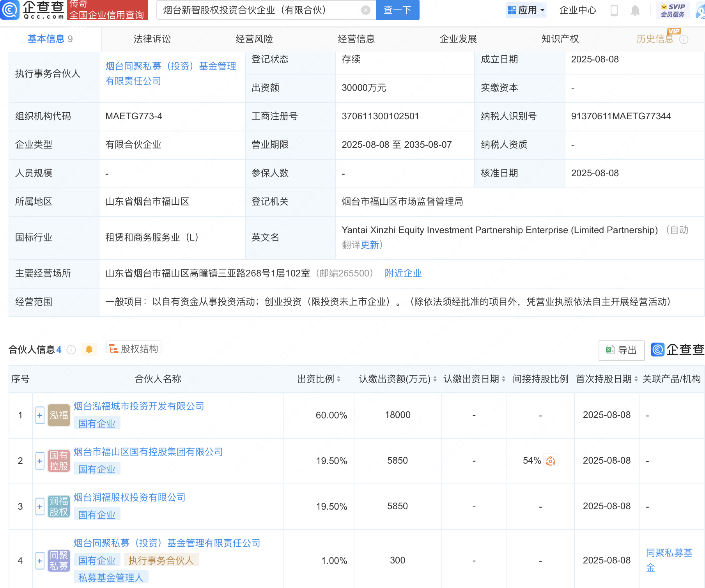Click the 泓福 company logo thumbnail
Image resolution: width=705 pixels, height=588 pixels.
tap(59, 415)
